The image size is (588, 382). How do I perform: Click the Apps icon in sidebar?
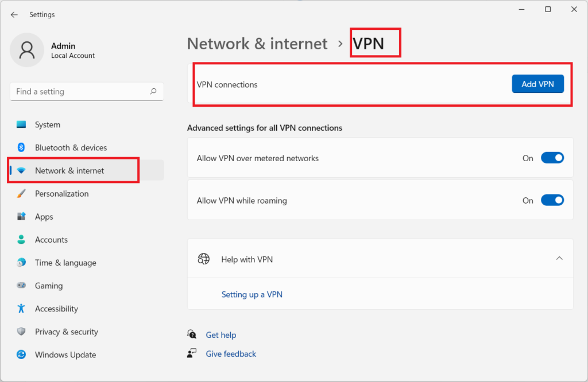tap(21, 216)
